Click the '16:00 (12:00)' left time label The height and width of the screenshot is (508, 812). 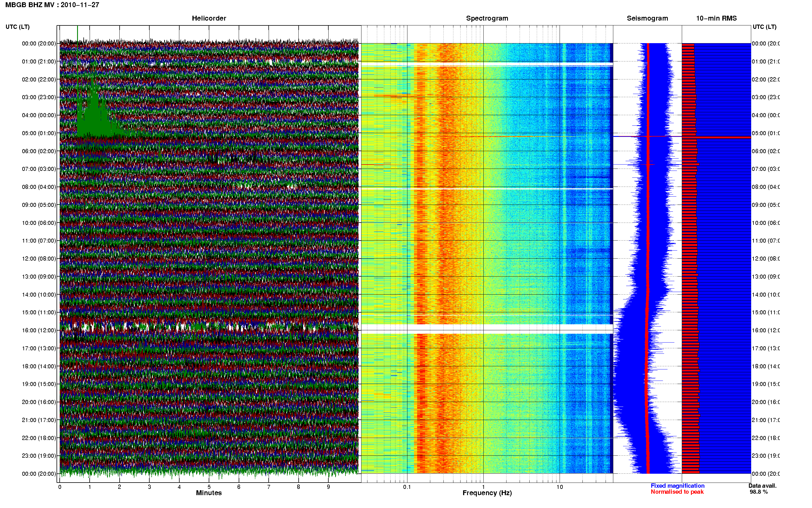[x=39, y=330]
